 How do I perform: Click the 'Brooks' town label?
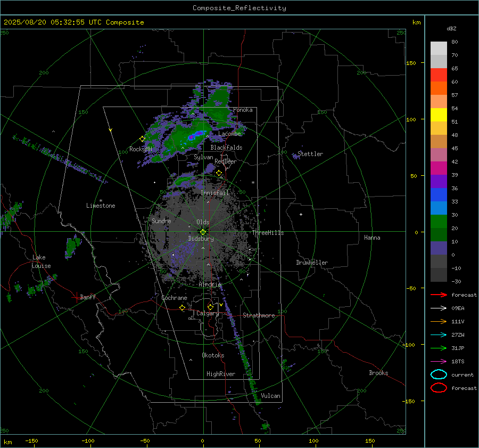pos(378,373)
